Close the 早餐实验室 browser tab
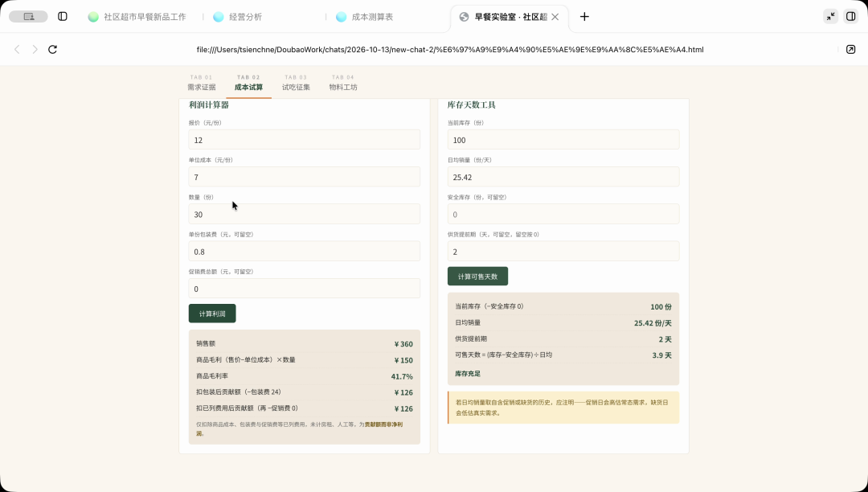 555,17
